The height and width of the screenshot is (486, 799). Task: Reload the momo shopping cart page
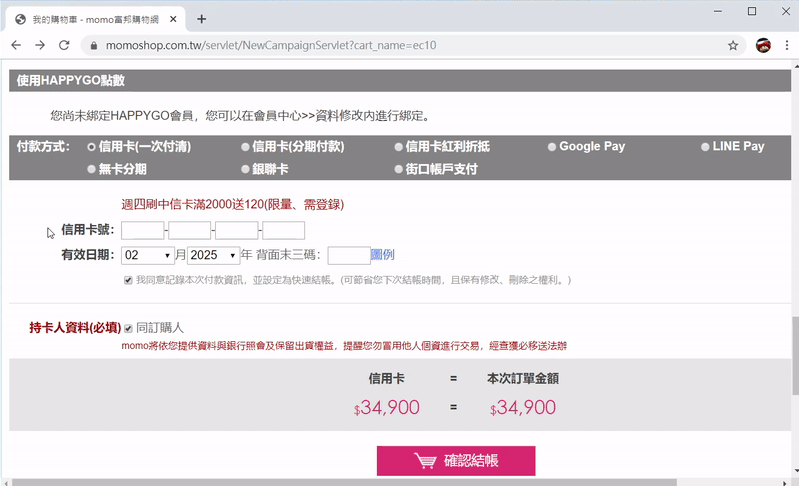click(x=64, y=45)
